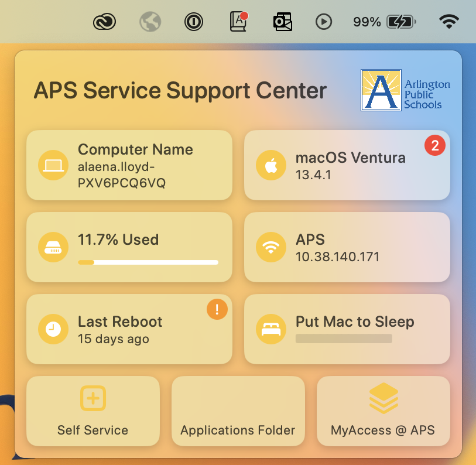This screenshot has height=465, width=476.
Task: Click the Last Reboot label
Action: pyautogui.click(x=120, y=322)
